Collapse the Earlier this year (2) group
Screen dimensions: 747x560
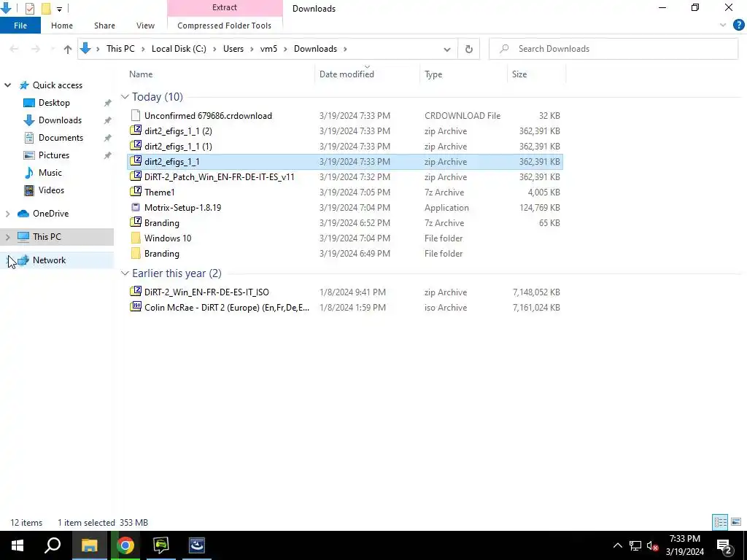click(125, 273)
